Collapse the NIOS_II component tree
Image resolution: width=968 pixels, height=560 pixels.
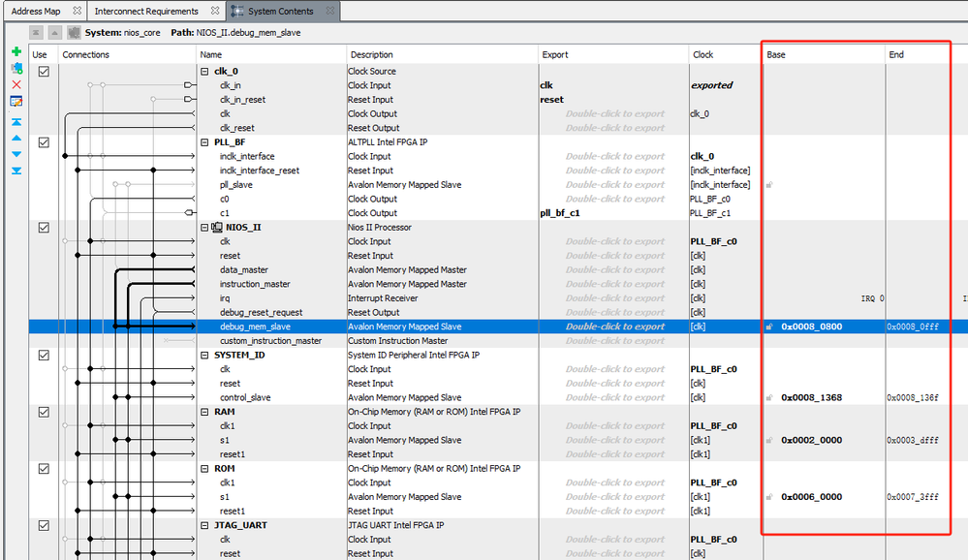[x=204, y=228]
